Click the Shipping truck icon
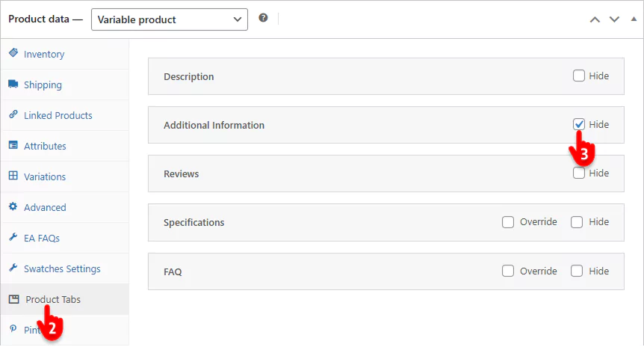This screenshot has width=644, height=347. tap(13, 85)
